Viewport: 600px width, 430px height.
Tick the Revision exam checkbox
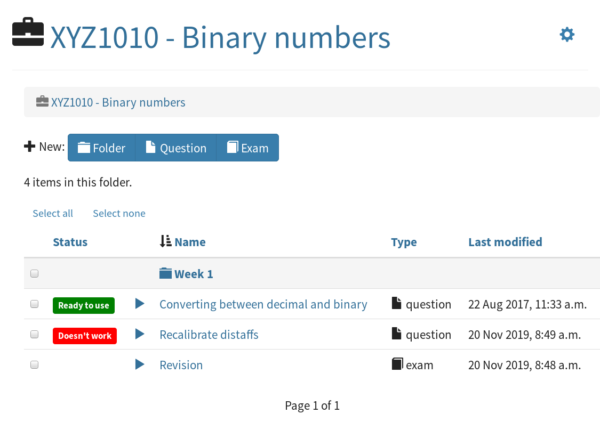click(34, 365)
